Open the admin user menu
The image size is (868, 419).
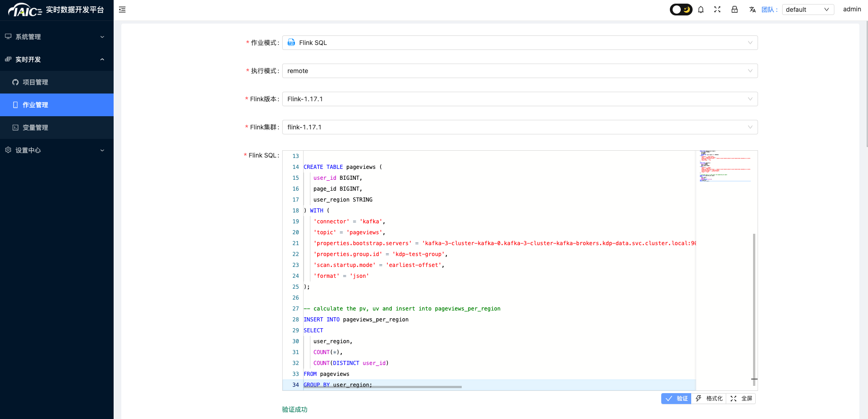click(x=852, y=9)
